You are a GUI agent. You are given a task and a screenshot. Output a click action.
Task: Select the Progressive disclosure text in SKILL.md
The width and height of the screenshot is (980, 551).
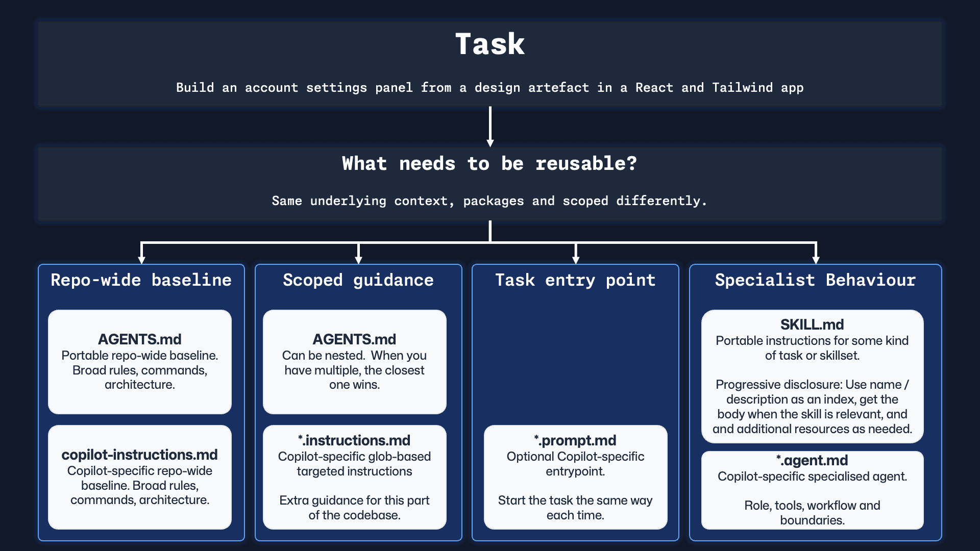tap(813, 407)
